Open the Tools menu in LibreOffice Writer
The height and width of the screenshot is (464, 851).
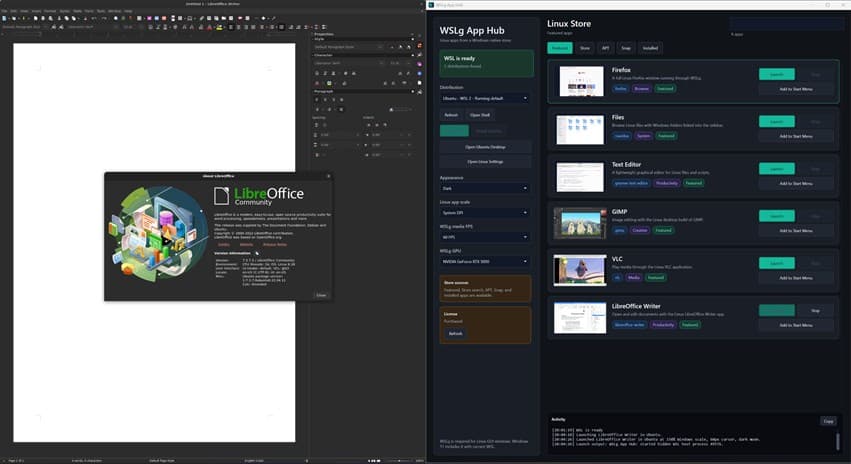(x=100, y=11)
